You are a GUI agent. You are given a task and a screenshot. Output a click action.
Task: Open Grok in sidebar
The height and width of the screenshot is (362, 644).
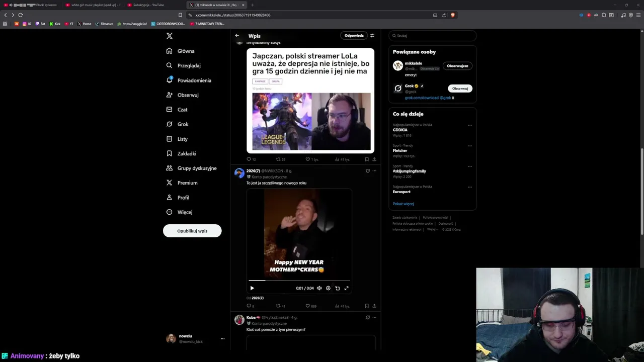(x=177, y=124)
